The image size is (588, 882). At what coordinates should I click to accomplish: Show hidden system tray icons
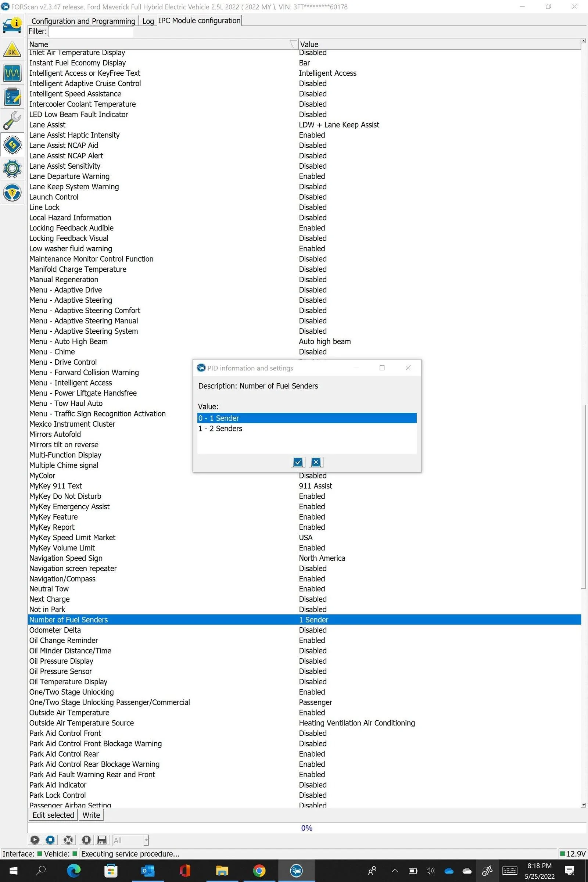click(394, 870)
